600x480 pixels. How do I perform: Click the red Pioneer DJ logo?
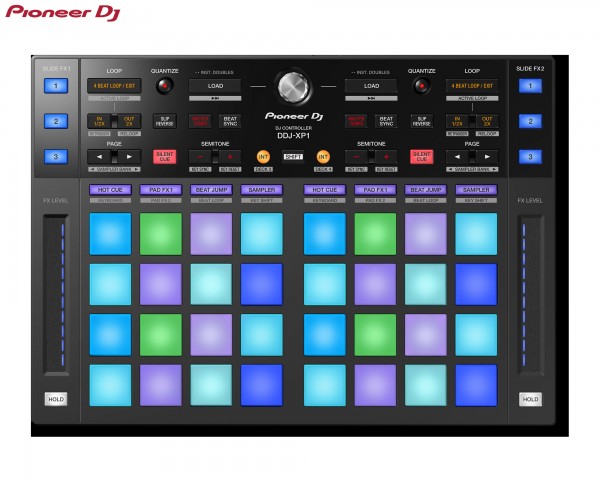[x=63, y=13]
